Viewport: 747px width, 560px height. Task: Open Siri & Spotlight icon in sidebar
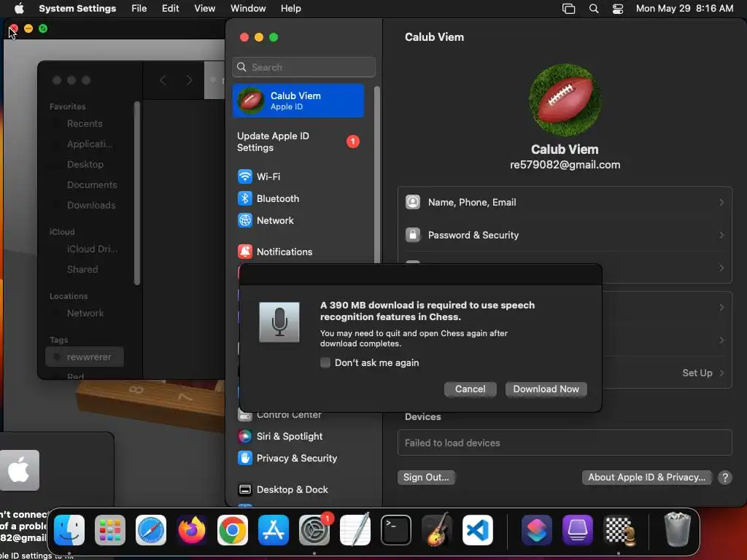pos(245,436)
